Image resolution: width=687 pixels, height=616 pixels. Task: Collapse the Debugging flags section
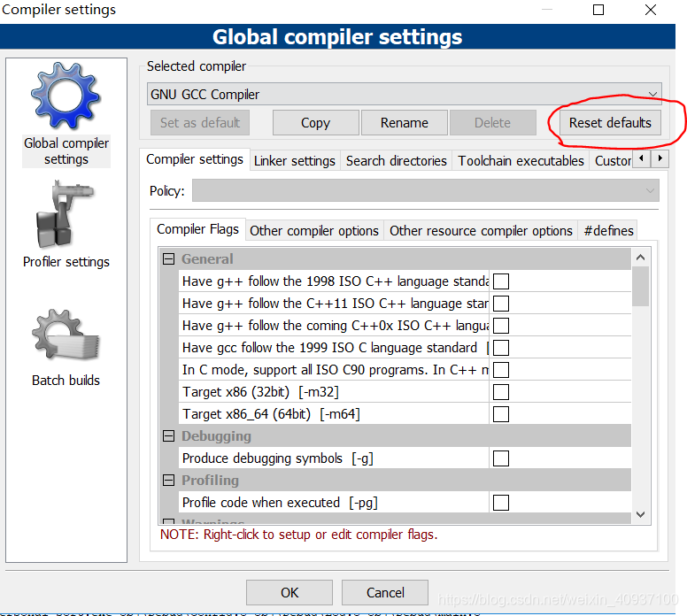coord(169,436)
